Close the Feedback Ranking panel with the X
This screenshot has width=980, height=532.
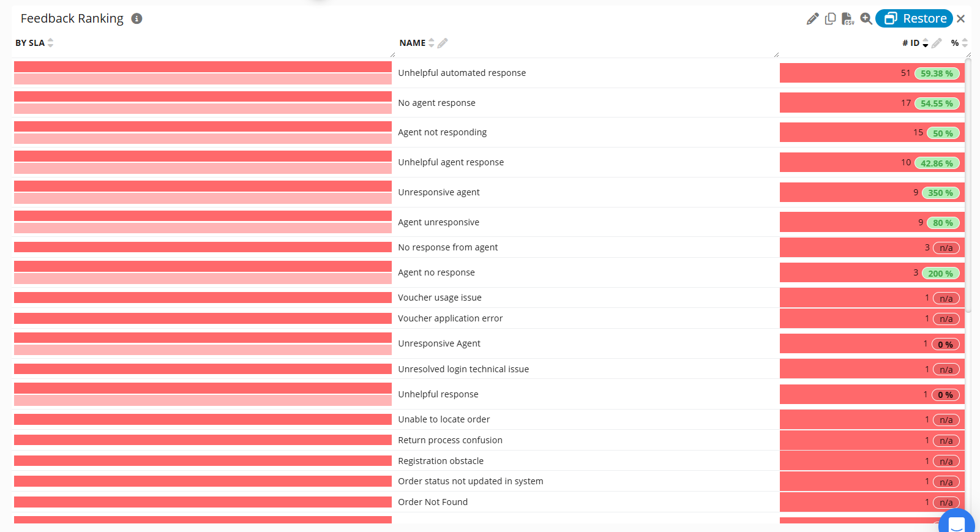(x=961, y=19)
